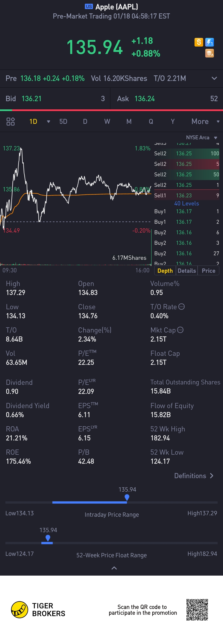Collapse the stats panel with up chevron
This screenshot has height=644, width=223.
(x=114, y=568)
